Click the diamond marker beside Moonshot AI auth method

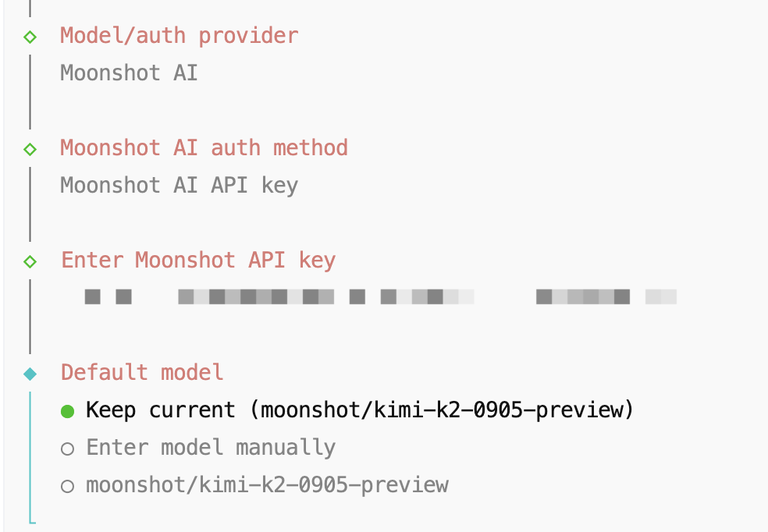pos(30,148)
